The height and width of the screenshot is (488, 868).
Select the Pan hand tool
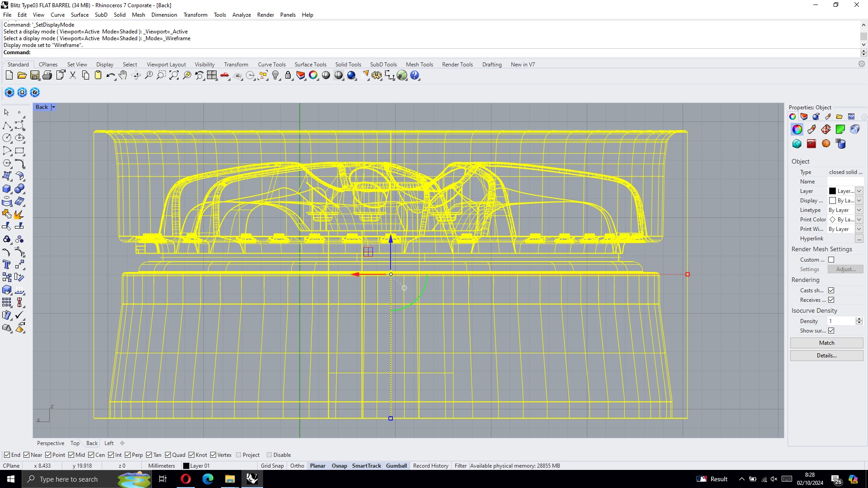[x=123, y=75]
